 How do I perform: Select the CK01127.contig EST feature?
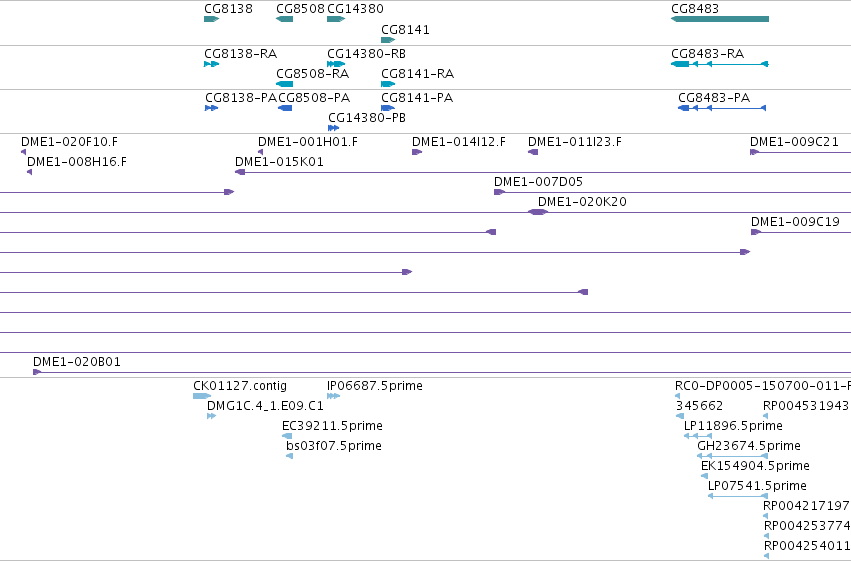[202, 396]
